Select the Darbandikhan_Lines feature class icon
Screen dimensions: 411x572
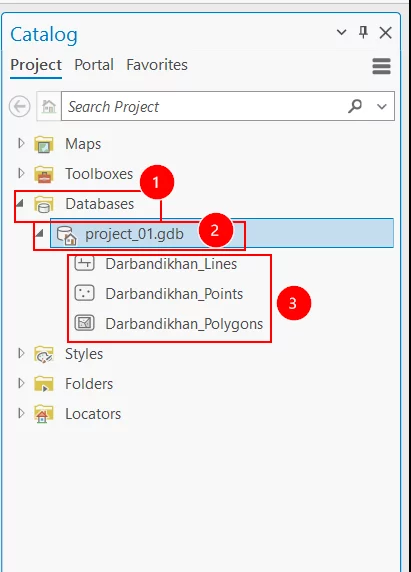pos(85,263)
